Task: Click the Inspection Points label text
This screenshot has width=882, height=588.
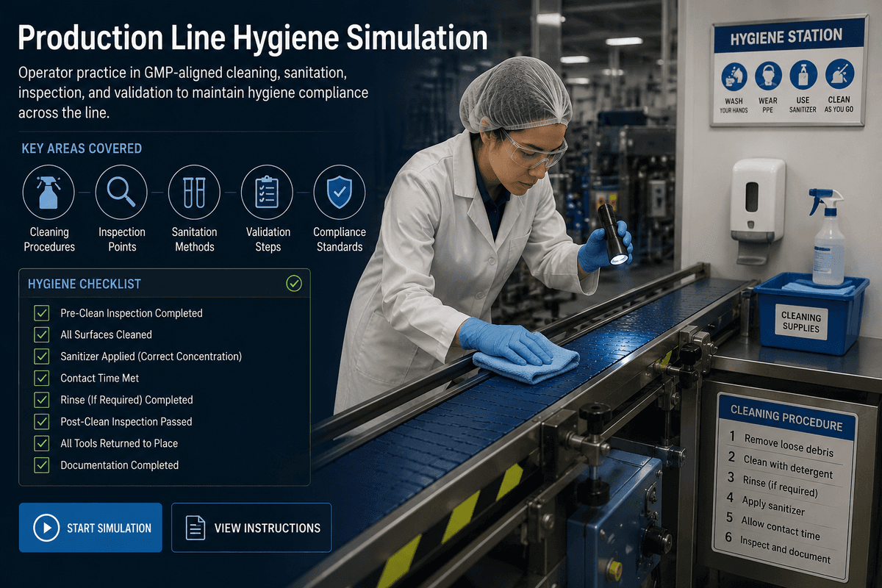Action: 122,240
